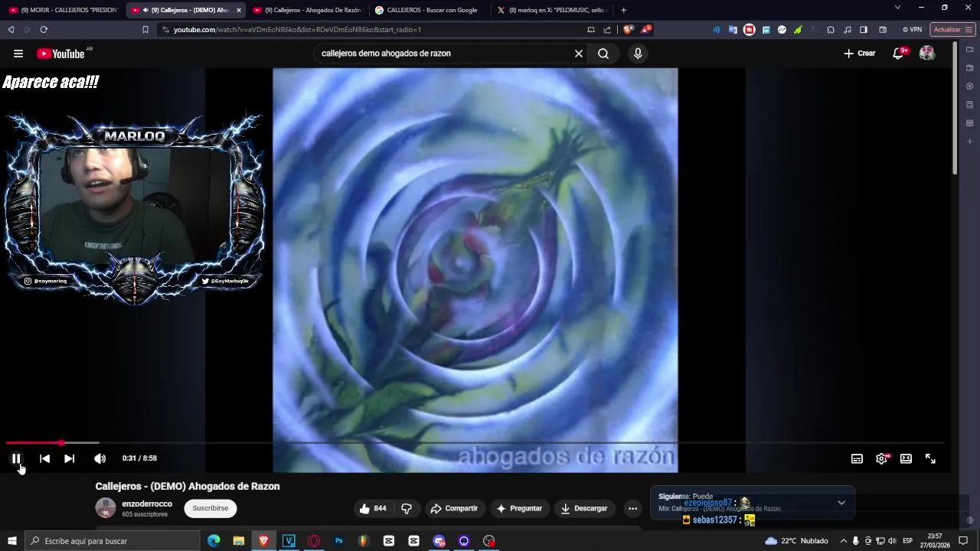The width and height of the screenshot is (980, 551).
Task: Open Photoshop from taskbar
Action: [x=338, y=541]
